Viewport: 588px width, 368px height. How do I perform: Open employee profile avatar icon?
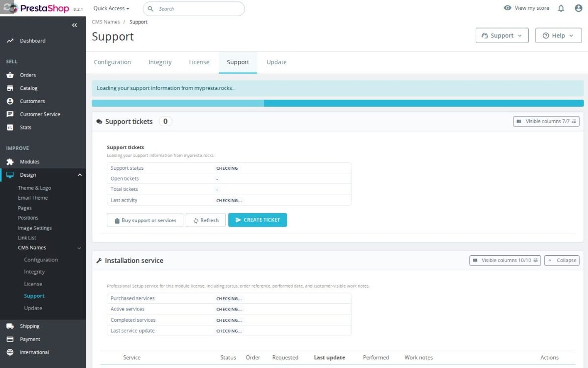(578, 8)
